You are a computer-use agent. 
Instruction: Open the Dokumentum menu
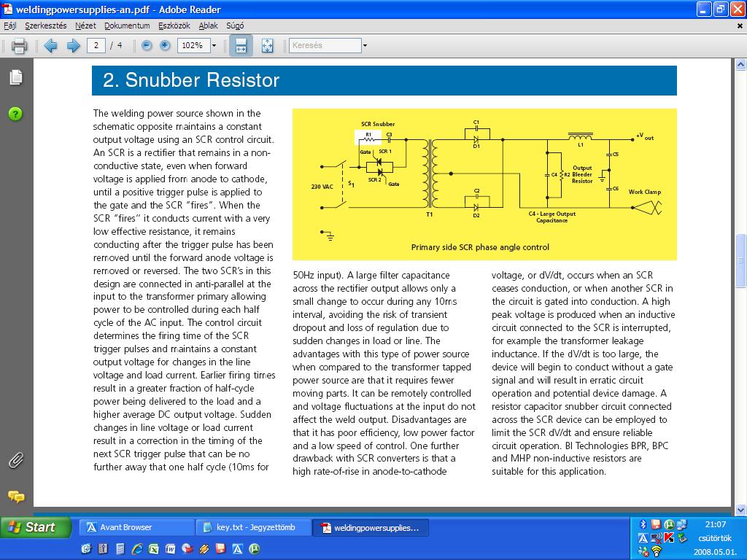tap(127, 26)
